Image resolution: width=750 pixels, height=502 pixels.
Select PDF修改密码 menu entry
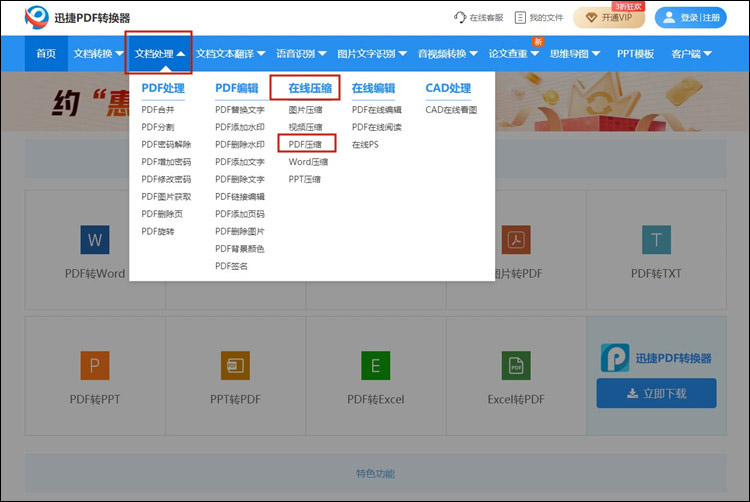(166, 179)
